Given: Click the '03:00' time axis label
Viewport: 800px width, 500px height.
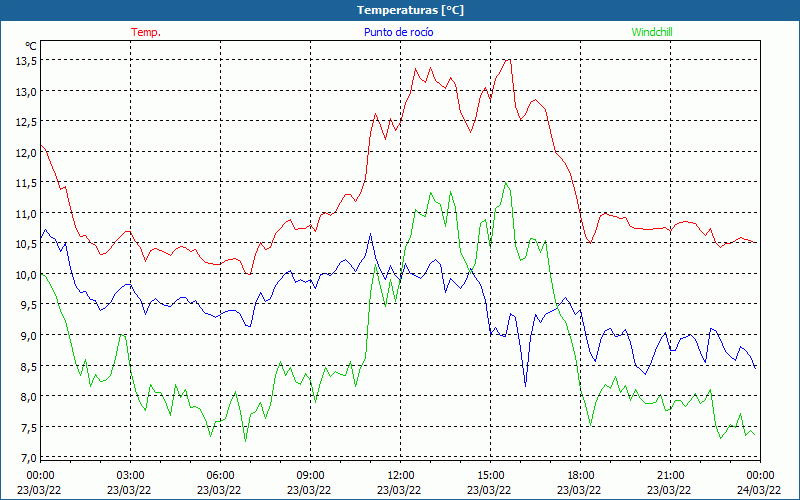Looking at the screenshot, I should (130, 476).
